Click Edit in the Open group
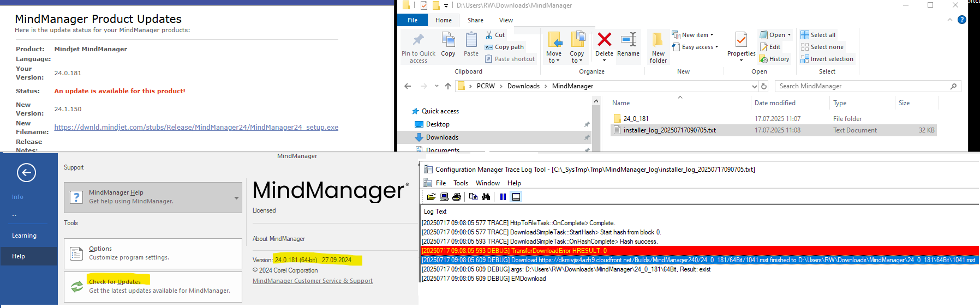Viewport: 980px width, 308px height. click(x=770, y=47)
